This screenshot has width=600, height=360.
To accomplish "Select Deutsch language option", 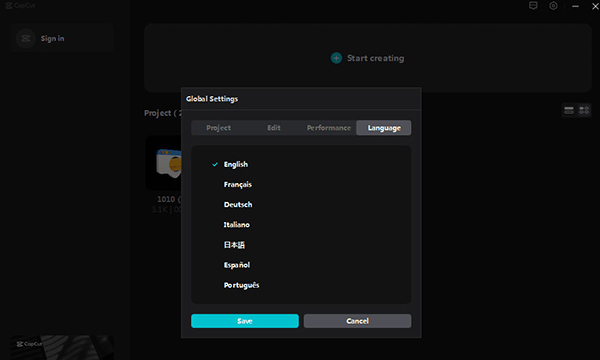I will 238,205.
